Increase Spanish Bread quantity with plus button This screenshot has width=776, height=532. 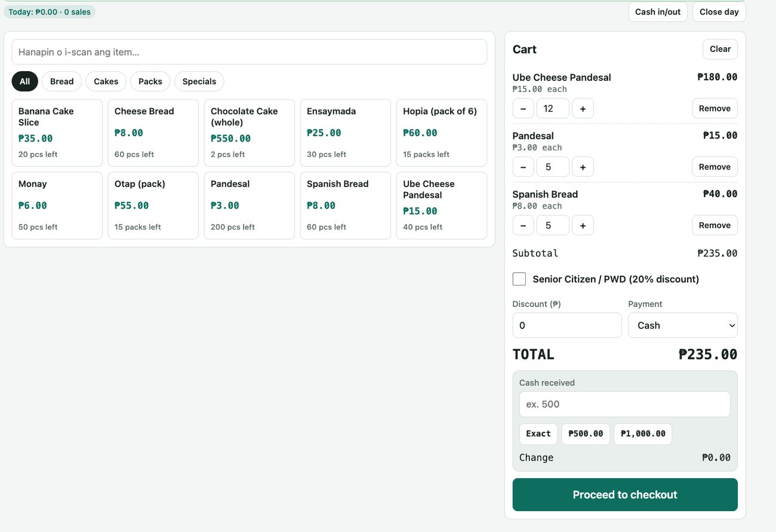pos(583,225)
